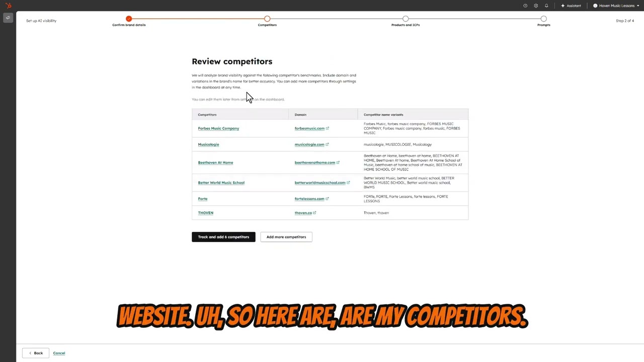Click external link icon beside musicologie.com
The image size is (644, 362).
click(327, 144)
